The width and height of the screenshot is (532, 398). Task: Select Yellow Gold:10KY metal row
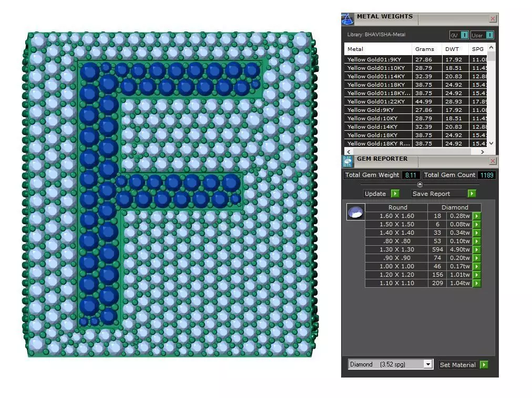point(416,118)
